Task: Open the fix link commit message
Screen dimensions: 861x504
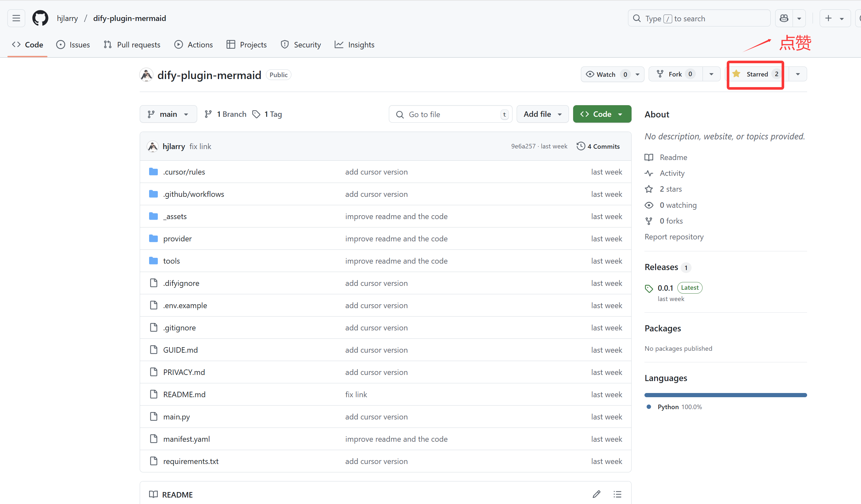Action: tap(200, 146)
